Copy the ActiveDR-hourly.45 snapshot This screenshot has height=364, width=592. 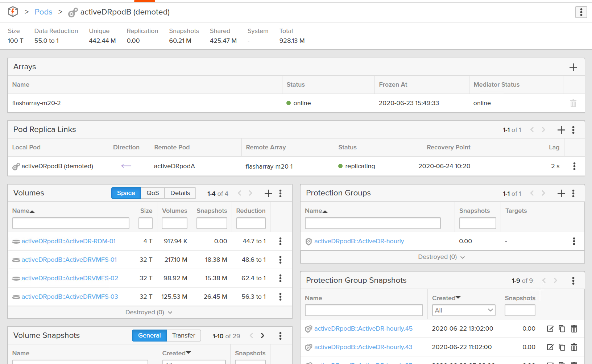(562, 329)
